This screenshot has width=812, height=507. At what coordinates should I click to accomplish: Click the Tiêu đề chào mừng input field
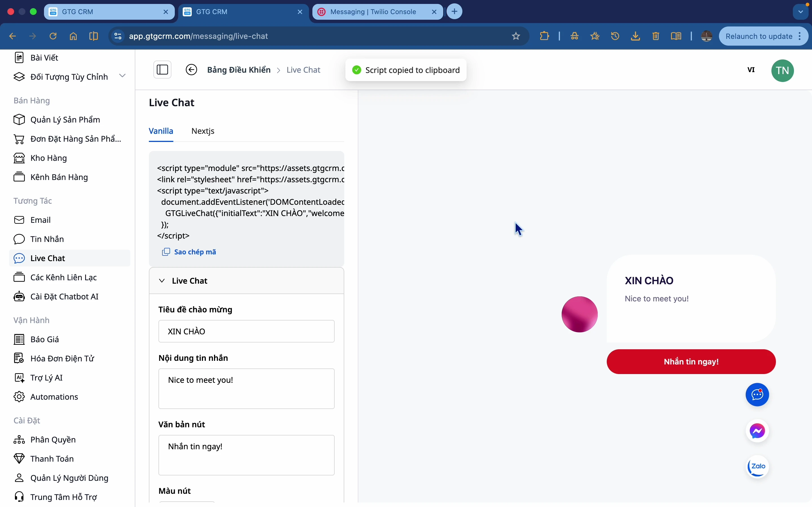(x=246, y=331)
